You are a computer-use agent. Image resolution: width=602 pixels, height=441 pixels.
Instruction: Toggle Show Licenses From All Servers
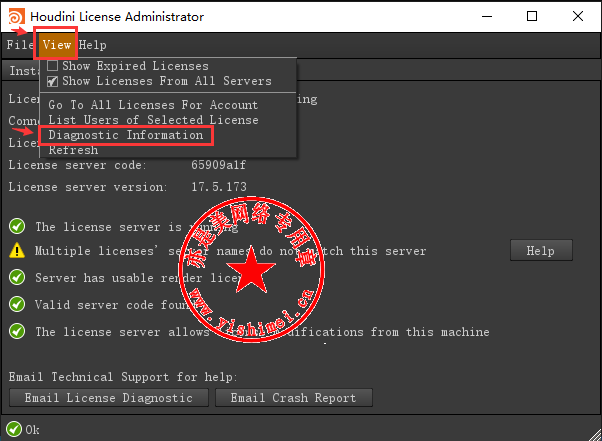[52, 81]
